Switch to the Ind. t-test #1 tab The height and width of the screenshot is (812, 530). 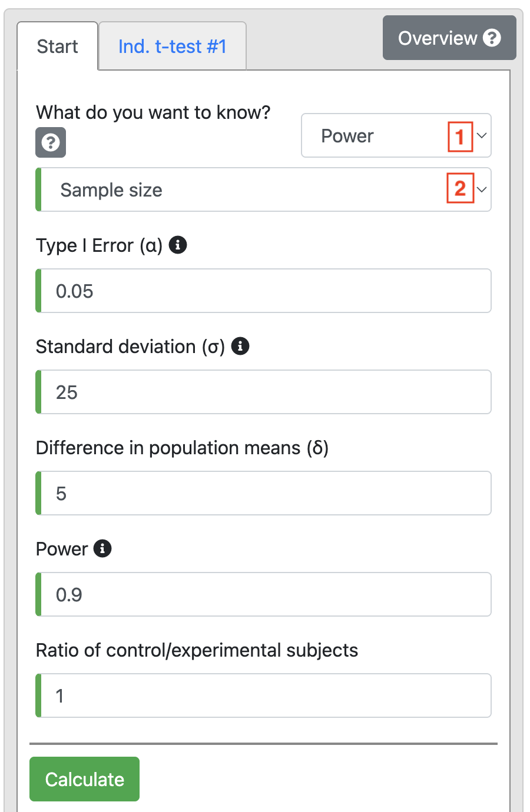coord(173,46)
